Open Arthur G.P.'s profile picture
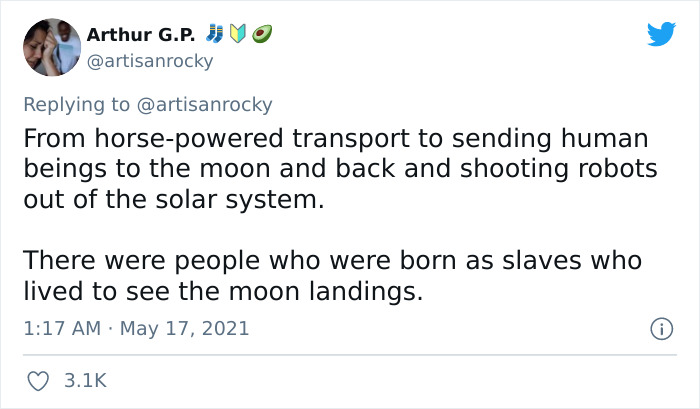The image size is (700, 409). pos(50,48)
